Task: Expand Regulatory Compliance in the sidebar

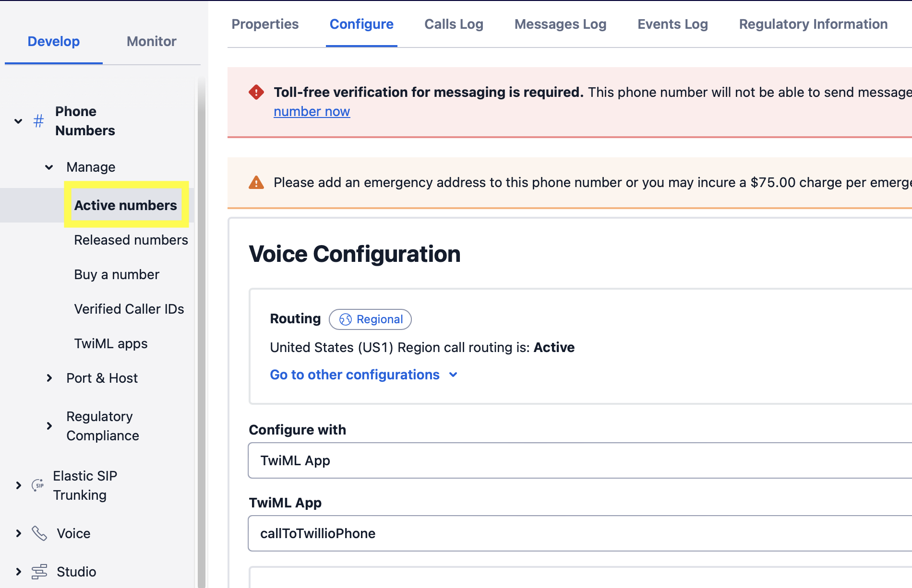Action: (x=49, y=425)
